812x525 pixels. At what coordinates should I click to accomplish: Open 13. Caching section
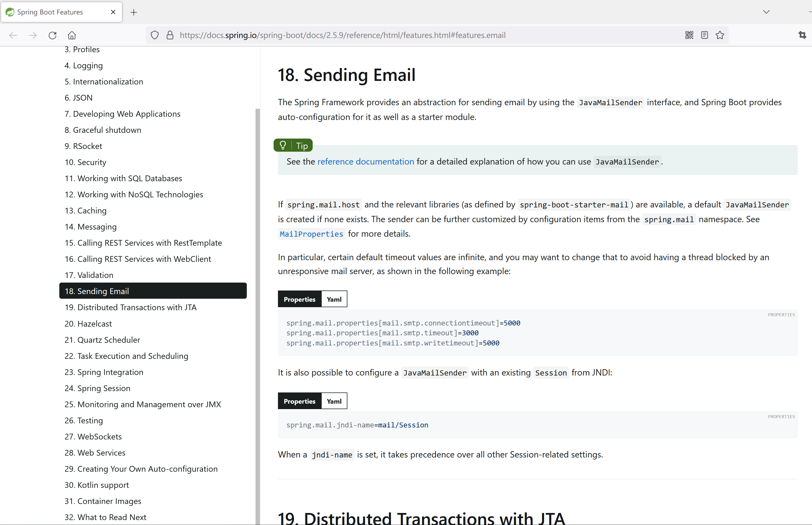tap(86, 211)
